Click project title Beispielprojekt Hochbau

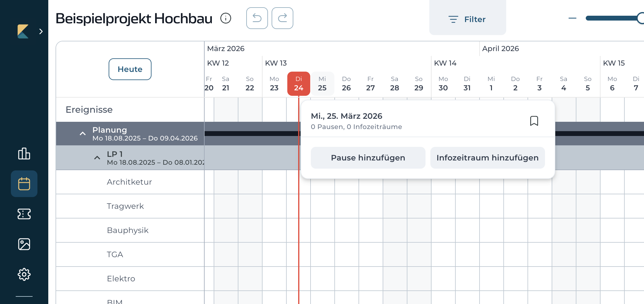click(134, 19)
